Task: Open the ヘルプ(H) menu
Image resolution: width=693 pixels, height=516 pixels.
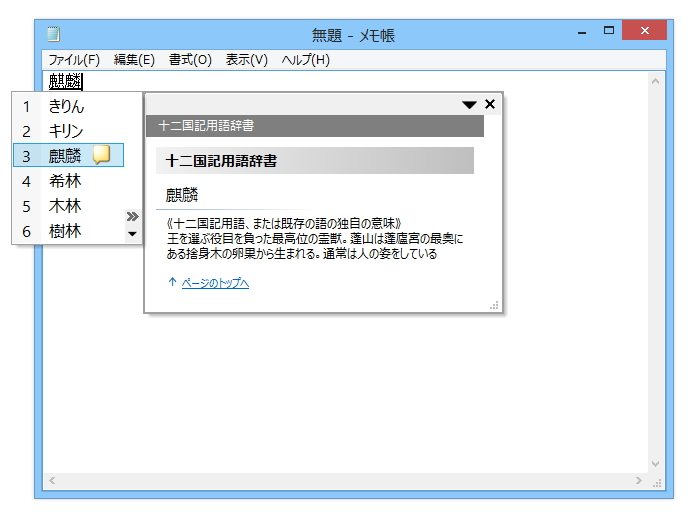Action: [305, 60]
